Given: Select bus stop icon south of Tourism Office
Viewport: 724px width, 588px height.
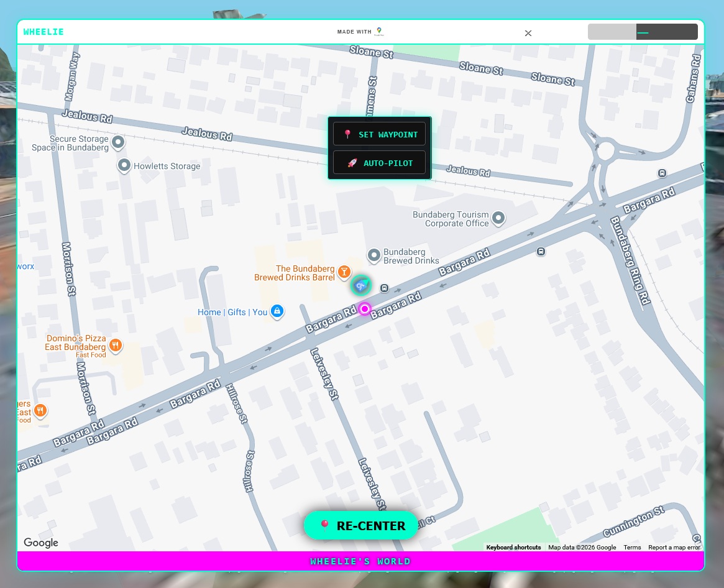Looking at the screenshot, I should tap(541, 251).
